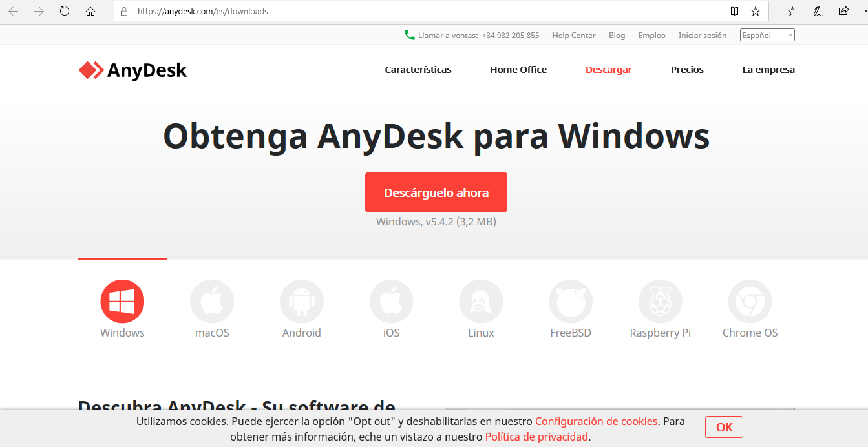Screen dimensions: 868x447
Task: Click the Obtenga AnyDesk para Windows heading
Action: (436, 137)
